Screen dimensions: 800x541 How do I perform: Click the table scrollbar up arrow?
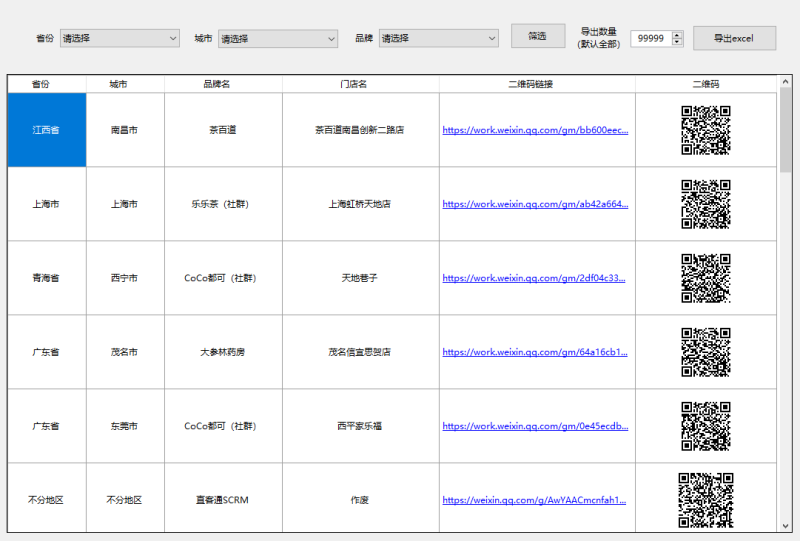(785, 82)
